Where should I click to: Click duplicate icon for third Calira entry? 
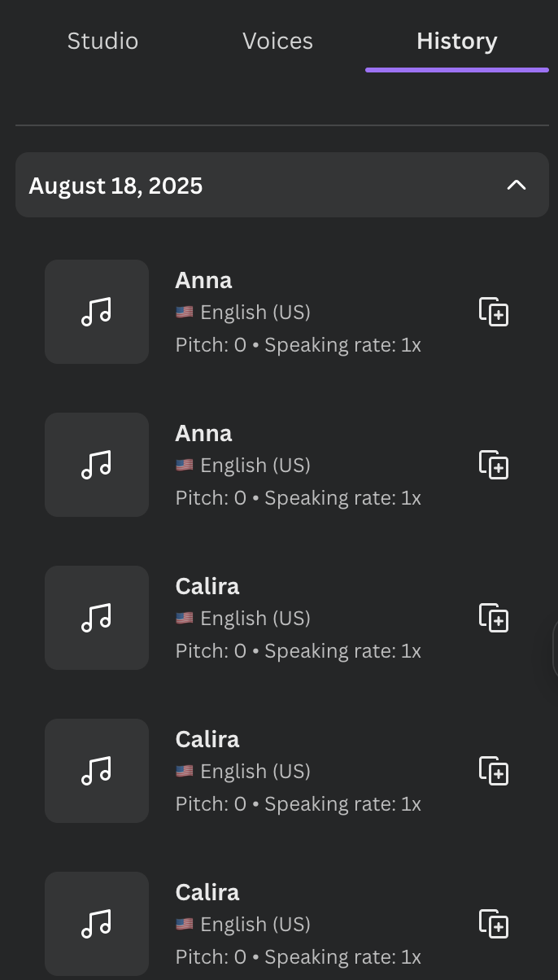coord(494,924)
